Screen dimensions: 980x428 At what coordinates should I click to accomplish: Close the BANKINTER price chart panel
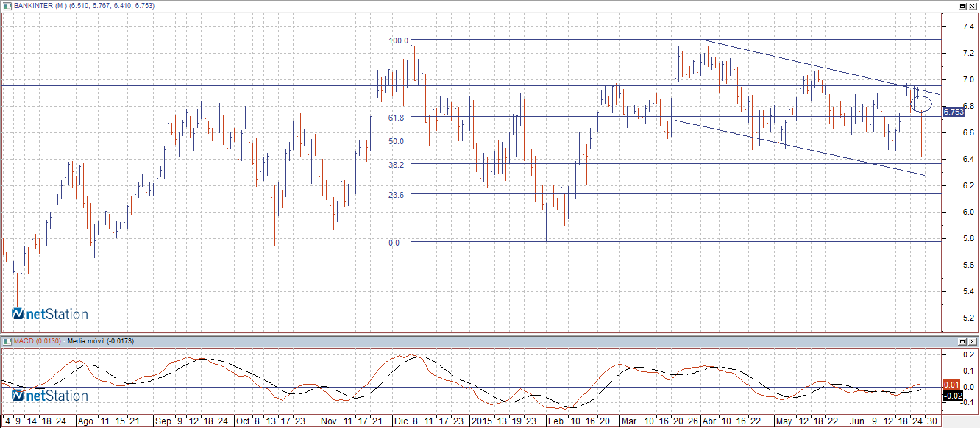click(973, 6)
